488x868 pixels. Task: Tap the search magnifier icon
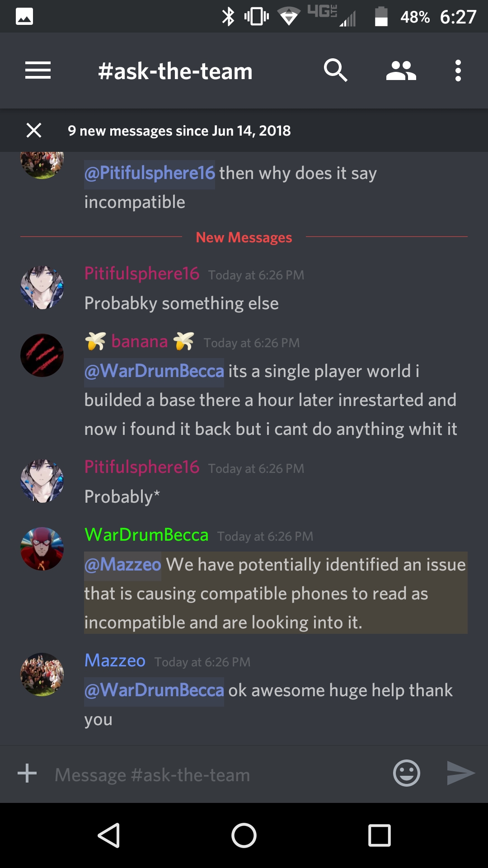tap(335, 71)
